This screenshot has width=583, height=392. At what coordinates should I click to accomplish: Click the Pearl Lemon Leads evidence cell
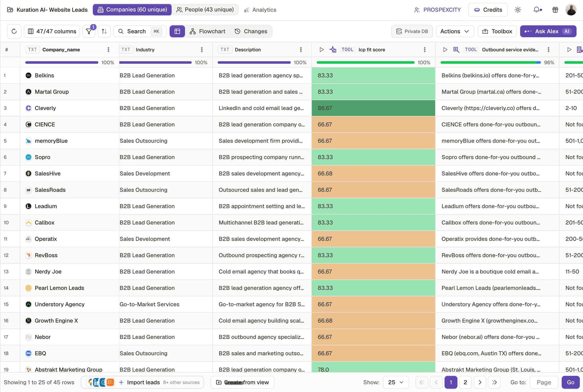coord(497,288)
